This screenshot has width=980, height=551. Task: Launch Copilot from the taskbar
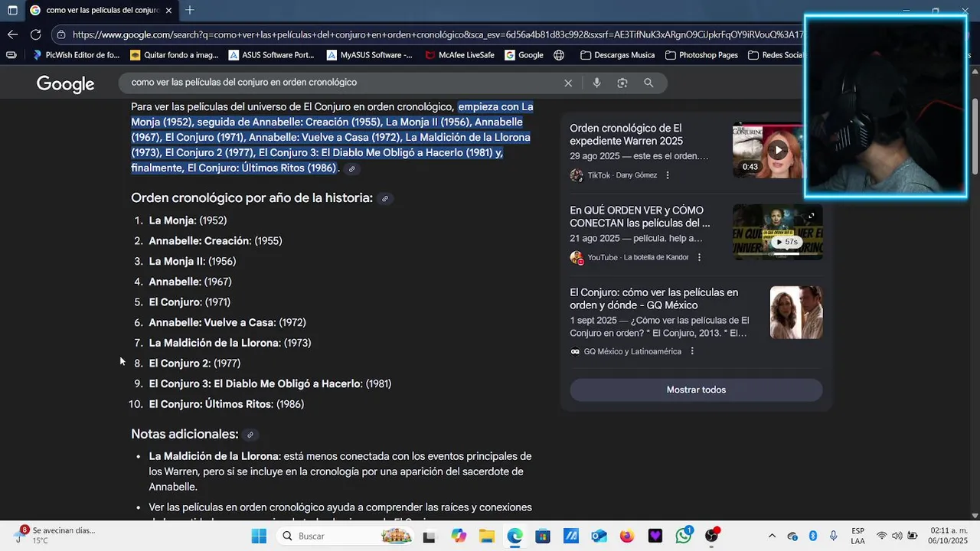click(x=459, y=536)
